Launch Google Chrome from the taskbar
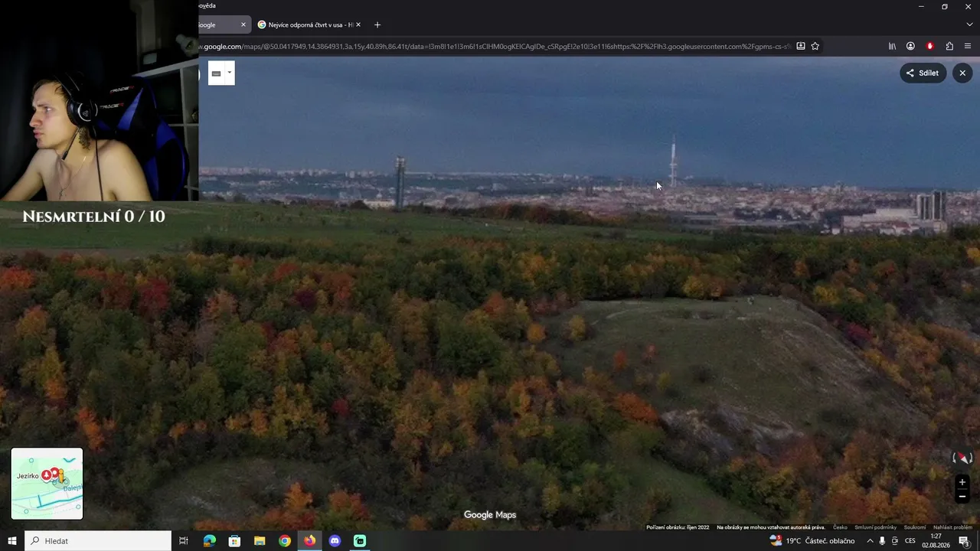Viewport: 980px width, 551px height. click(285, 541)
